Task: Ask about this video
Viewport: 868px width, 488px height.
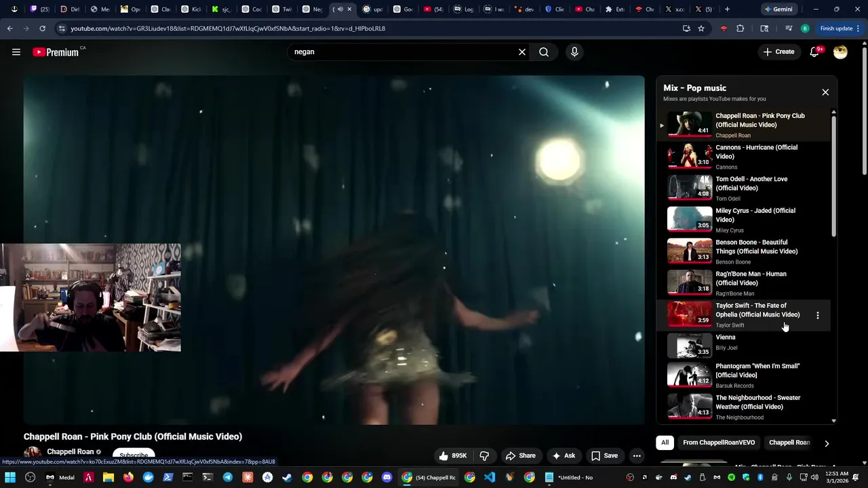Action: [x=564, y=455]
